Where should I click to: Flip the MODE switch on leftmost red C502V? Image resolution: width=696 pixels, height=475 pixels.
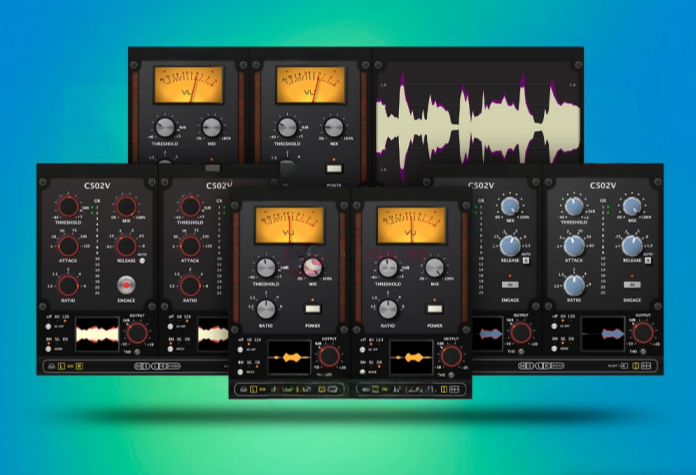pyautogui.click(x=48, y=349)
